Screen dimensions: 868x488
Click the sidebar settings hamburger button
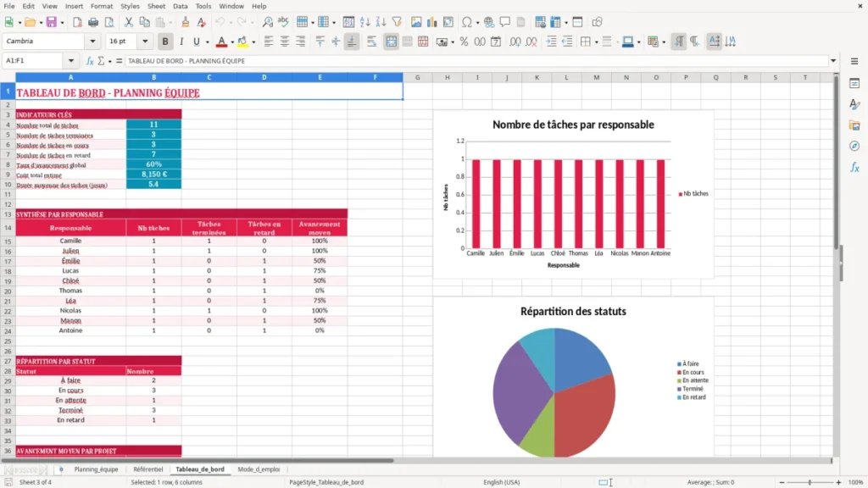(854, 61)
